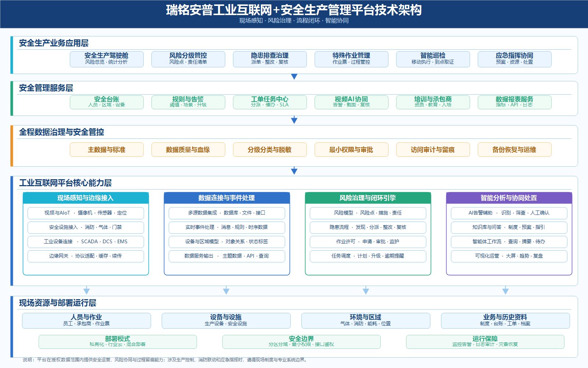Select the 安全设施接入 row
The image size is (588, 368).
click(86, 227)
